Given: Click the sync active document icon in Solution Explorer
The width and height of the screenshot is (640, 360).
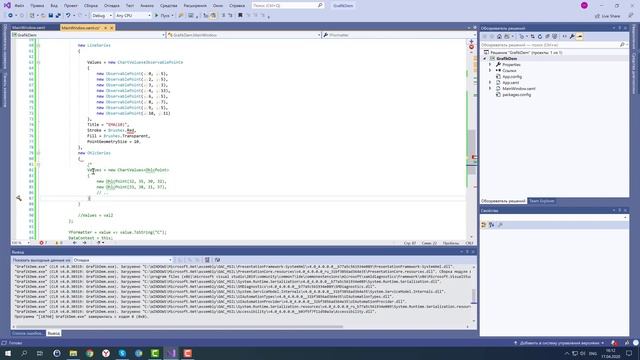Looking at the screenshot, I should pyautogui.click(x=532, y=36).
